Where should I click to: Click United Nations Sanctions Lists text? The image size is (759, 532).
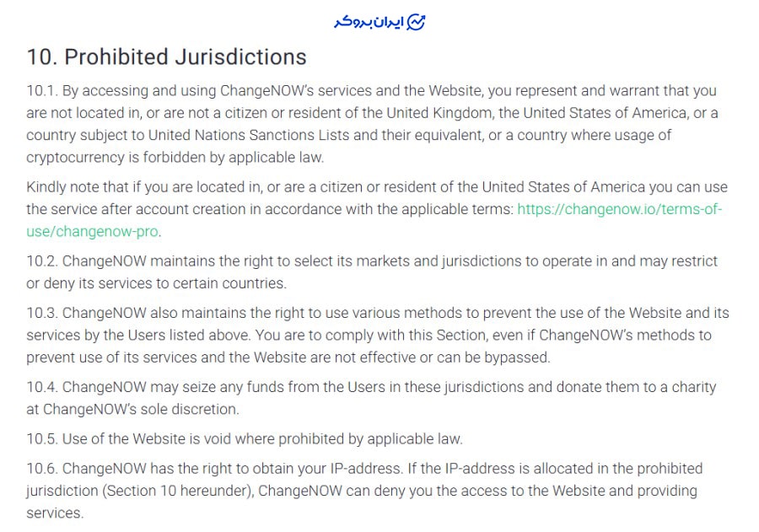[x=249, y=135]
